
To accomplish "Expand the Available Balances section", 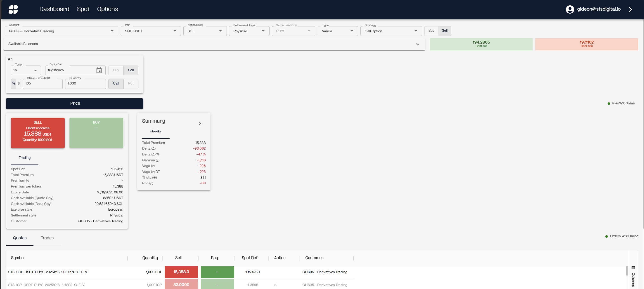I will 417,44.
